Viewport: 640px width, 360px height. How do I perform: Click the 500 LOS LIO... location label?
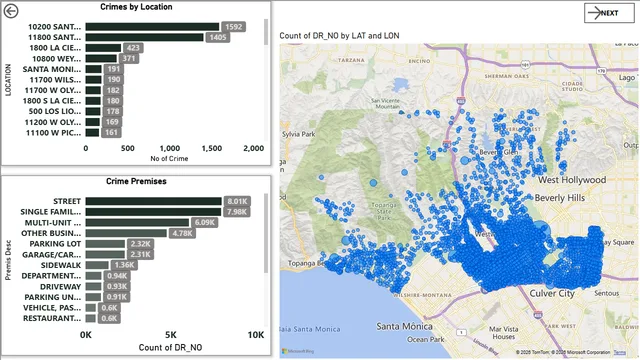[55, 111]
